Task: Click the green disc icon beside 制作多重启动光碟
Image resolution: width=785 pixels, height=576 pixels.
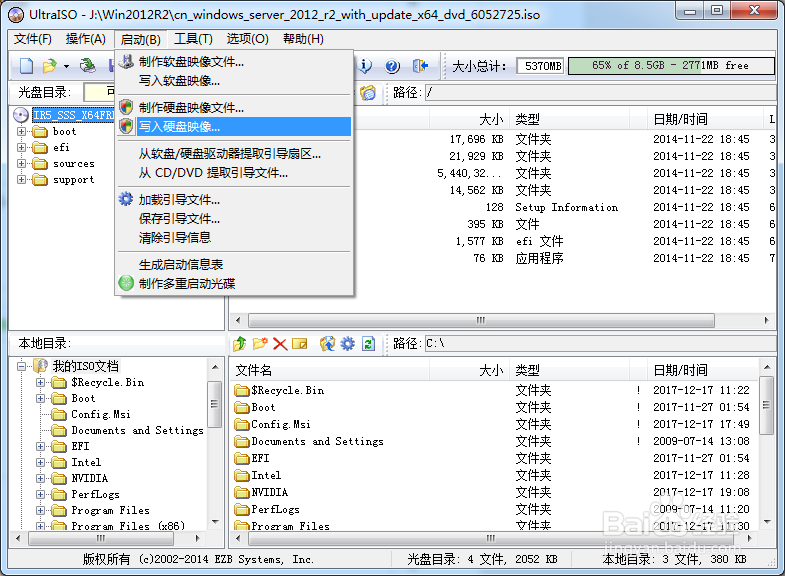Action: tap(126, 283)
